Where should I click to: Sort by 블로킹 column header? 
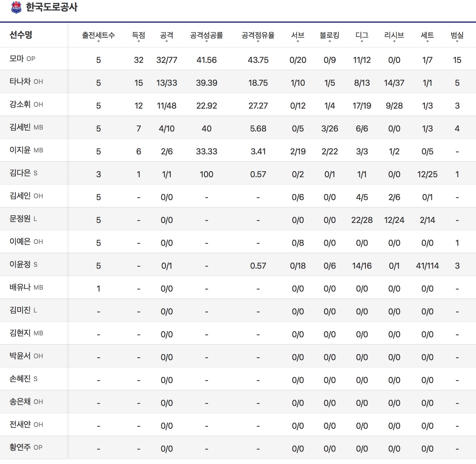(x=329, y=36)
